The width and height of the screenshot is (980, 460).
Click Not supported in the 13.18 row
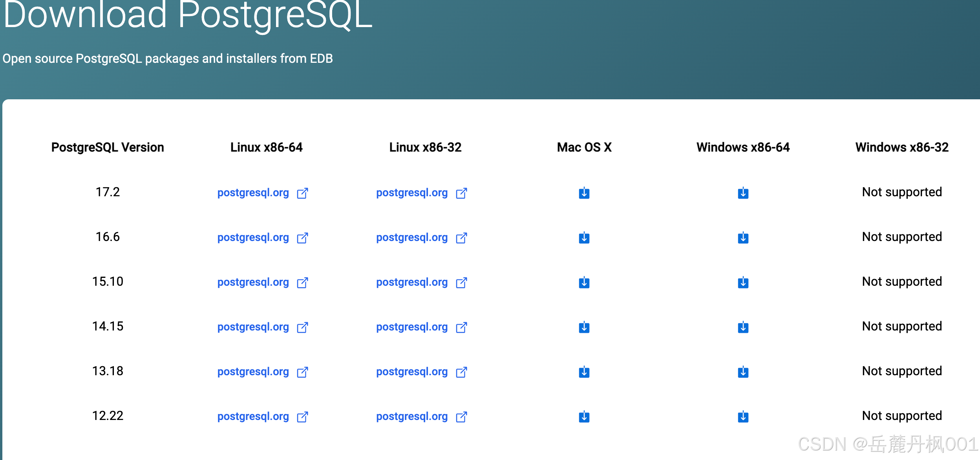pyautogui.click(x=902, y=371)
